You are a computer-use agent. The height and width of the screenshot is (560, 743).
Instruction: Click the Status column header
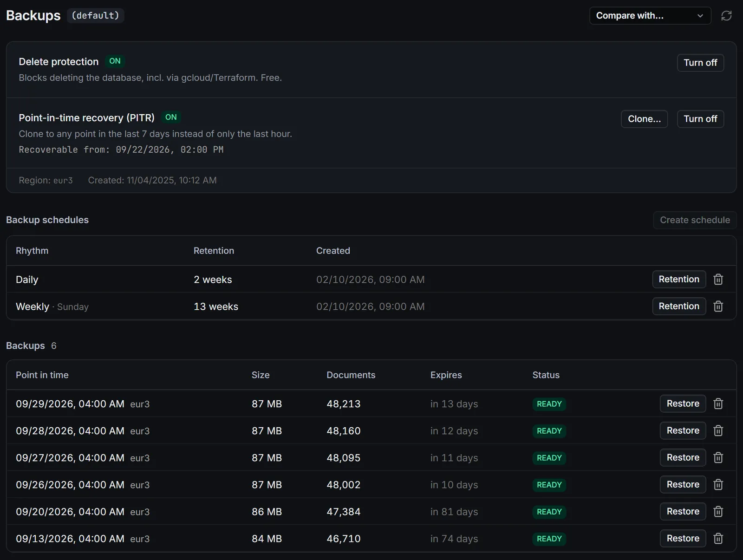[546, 375]
